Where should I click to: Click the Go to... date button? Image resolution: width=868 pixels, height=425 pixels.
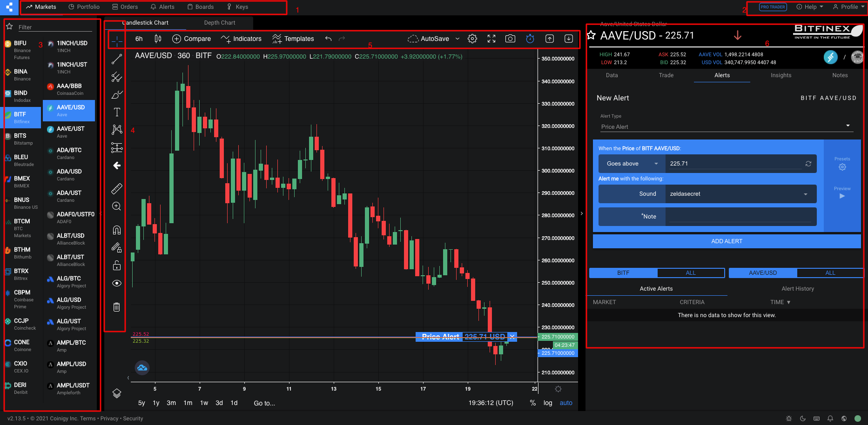[x=264, y=403]
